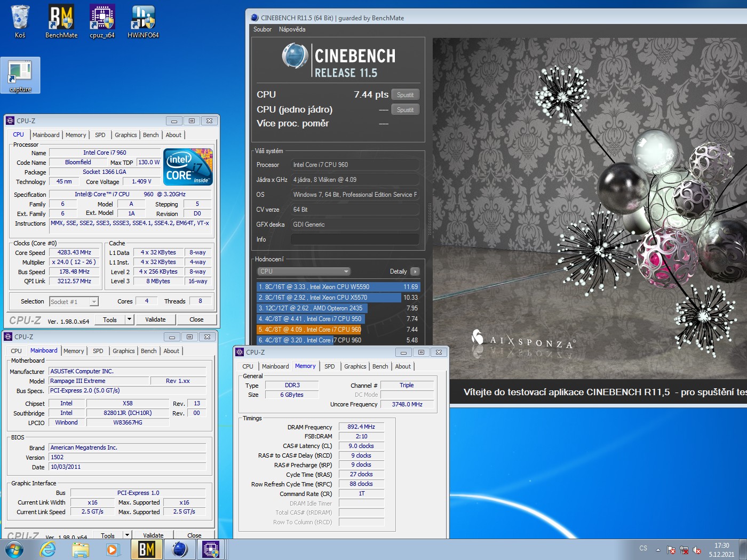
Task: Select ranking row Xeon W5590 11.69
Action: tap(338, 287)
